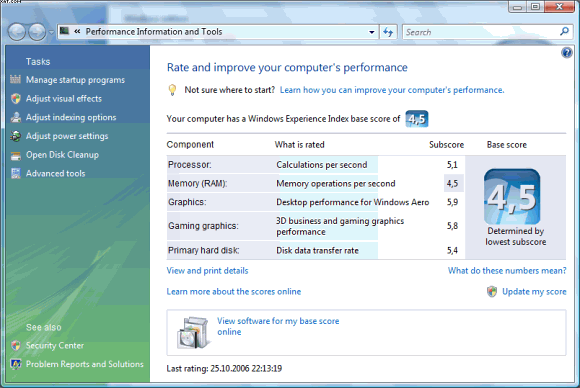
Task: Maximize the window
Action: [535, 7]
